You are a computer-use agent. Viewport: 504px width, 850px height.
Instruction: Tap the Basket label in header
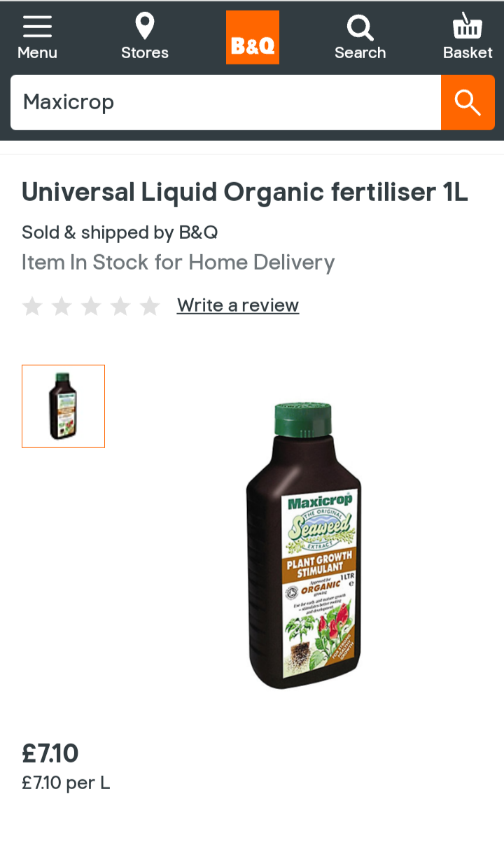(x=468, y=53)
